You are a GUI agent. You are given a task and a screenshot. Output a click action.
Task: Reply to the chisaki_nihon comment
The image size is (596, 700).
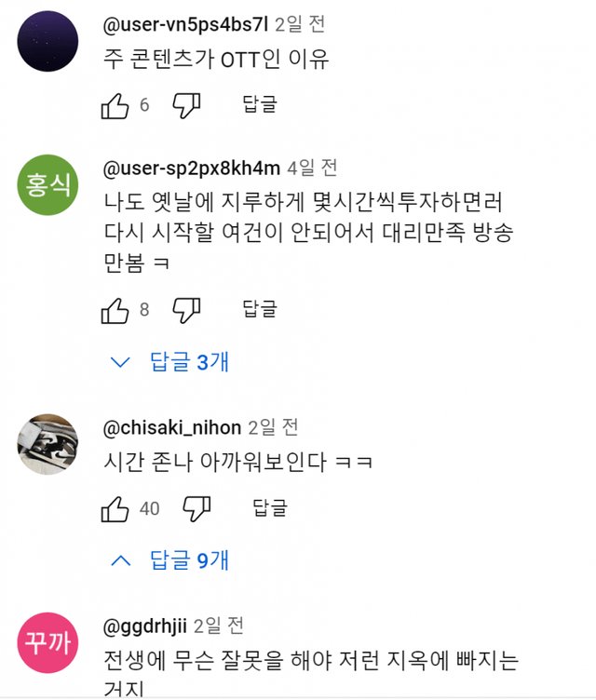tap(270, 507)
